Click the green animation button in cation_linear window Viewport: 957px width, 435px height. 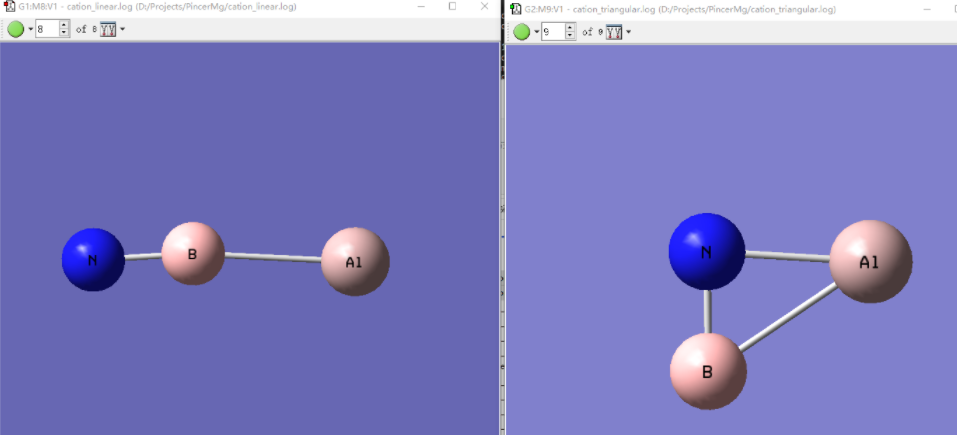coord(16,29)
